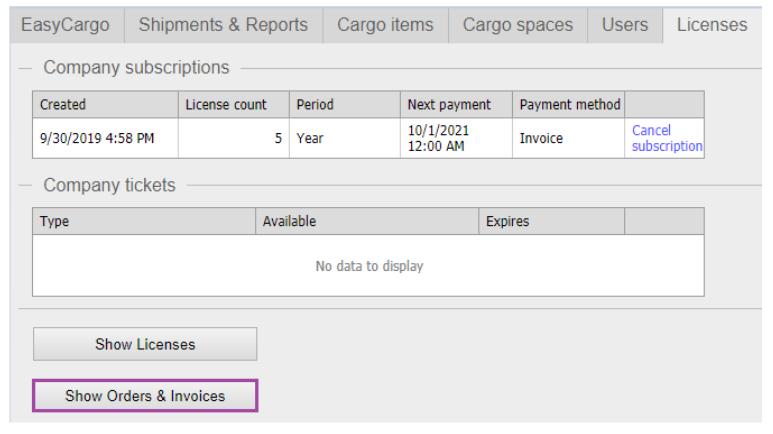Sort by Payment method column
773x434 pixels.
[x=569, y=104]
